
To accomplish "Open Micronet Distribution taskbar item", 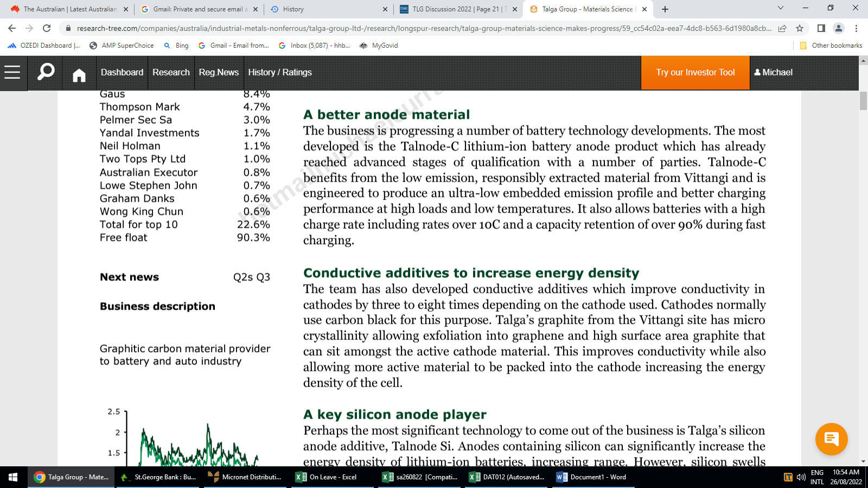I will (246, 477).
